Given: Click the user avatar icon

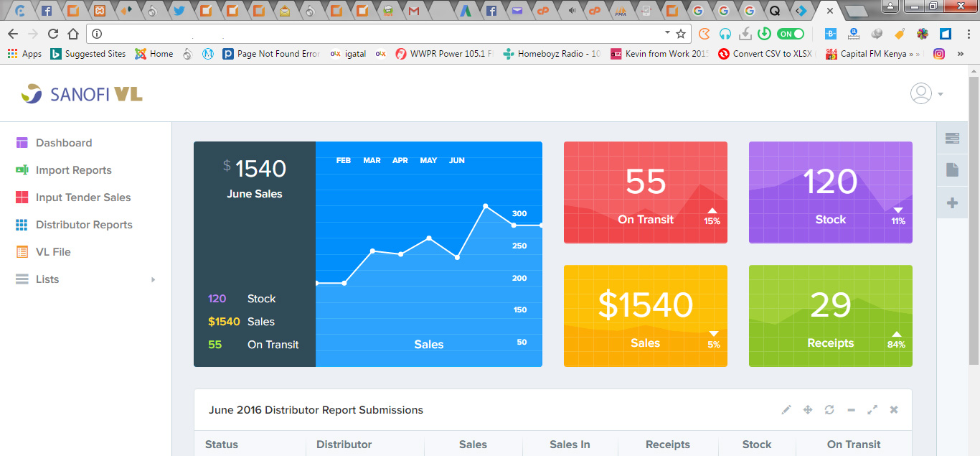Looking at the screenshot, I should click(920, 93).
